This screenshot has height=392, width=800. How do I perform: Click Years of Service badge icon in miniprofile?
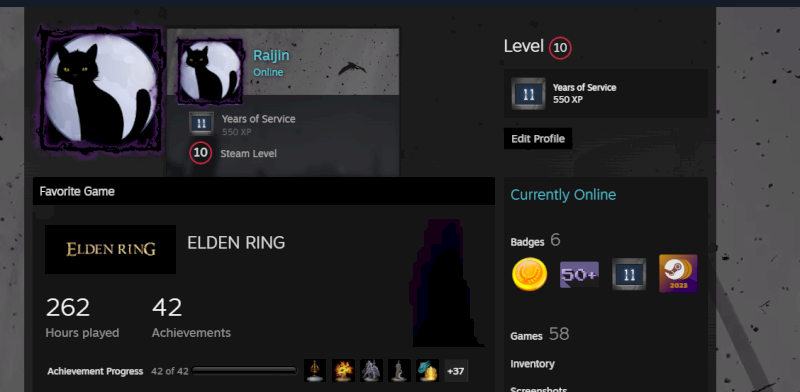tap(201, 124)
